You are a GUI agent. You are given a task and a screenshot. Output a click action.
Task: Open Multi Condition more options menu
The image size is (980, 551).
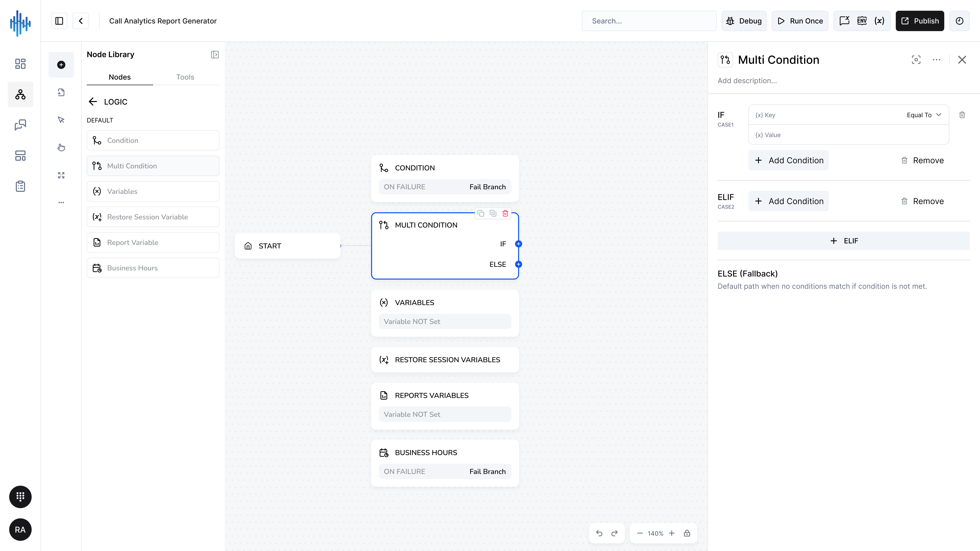click(937, 60)
